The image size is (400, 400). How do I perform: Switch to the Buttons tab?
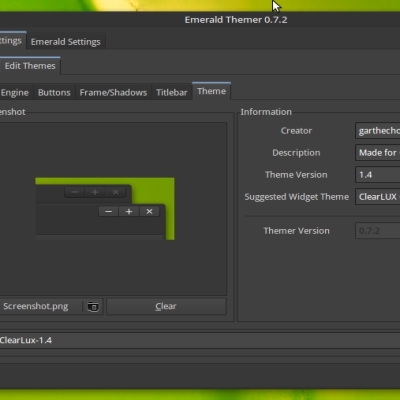coord(54,92)
